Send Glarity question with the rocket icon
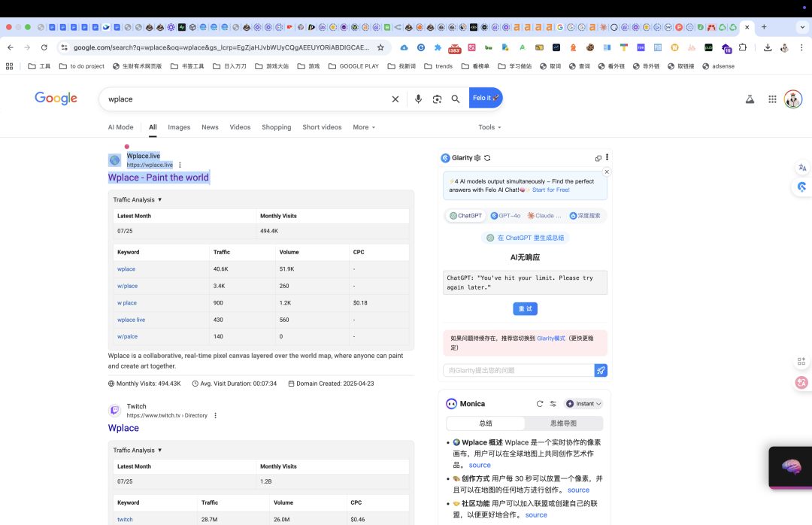Screen dimensions: 812x525 (x=601, y=371)
